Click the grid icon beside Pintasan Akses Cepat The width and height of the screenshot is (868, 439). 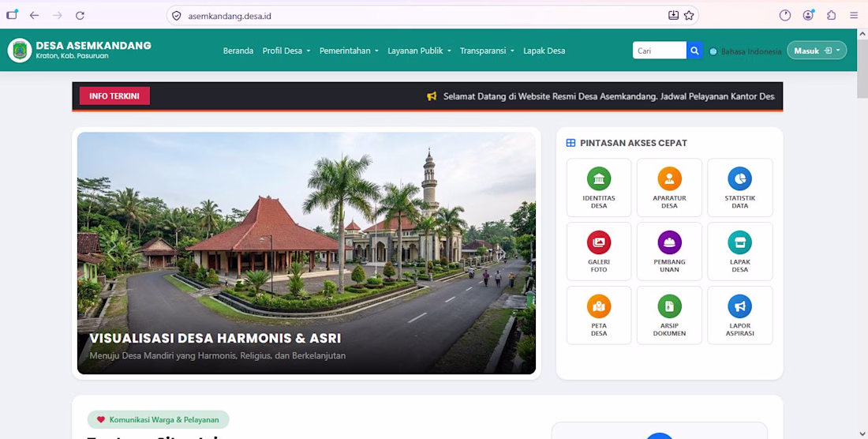coord(571,143)
